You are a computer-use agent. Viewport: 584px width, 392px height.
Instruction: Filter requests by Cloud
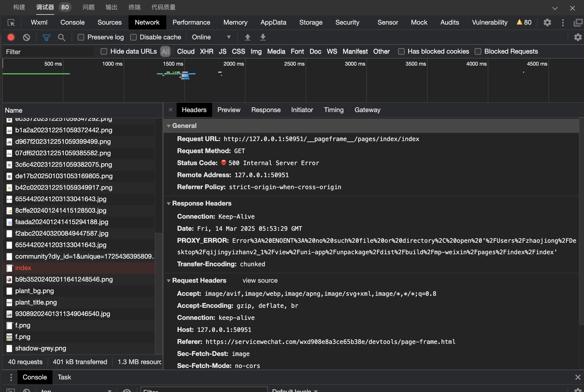(186, 51)
